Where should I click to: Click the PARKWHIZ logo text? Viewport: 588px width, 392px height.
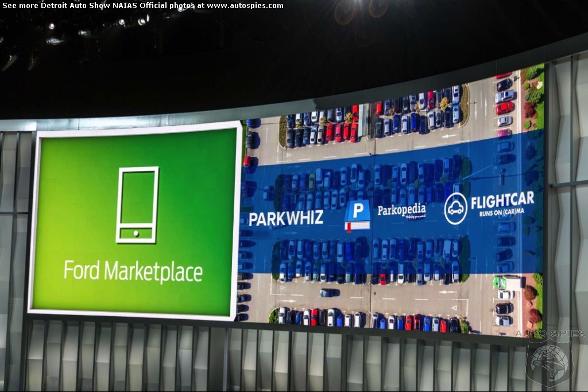[286, 219]
